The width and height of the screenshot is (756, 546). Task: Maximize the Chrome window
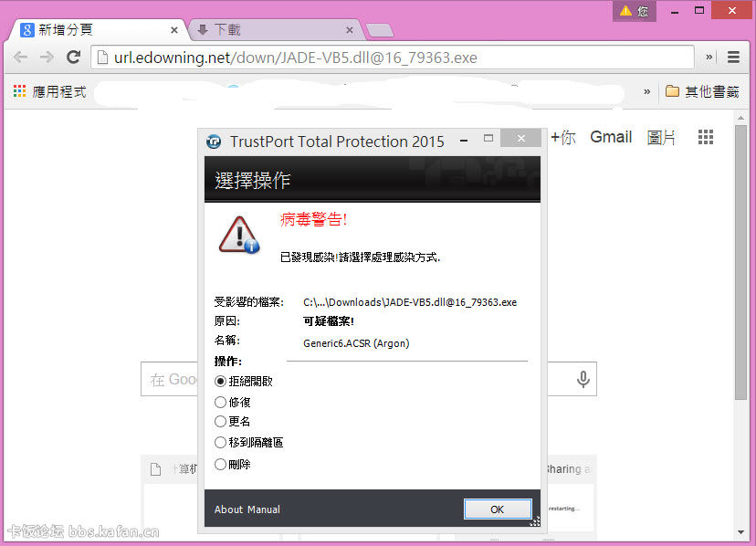coord(699,10)
